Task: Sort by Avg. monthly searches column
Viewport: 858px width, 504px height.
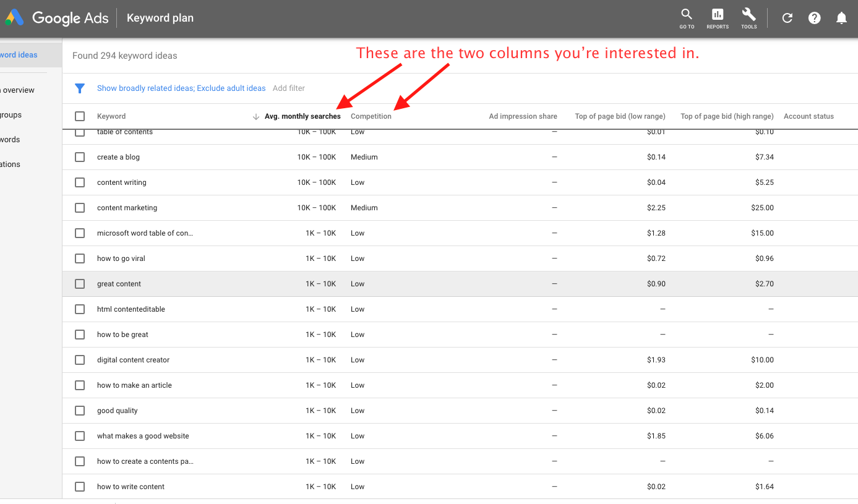Action: click(302, 116)
